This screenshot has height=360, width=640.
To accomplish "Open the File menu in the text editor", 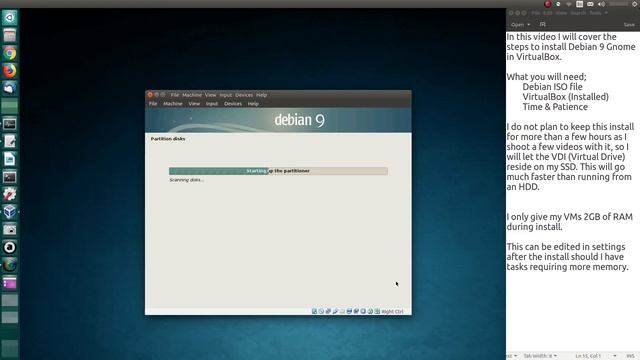I will pos(536,13).
